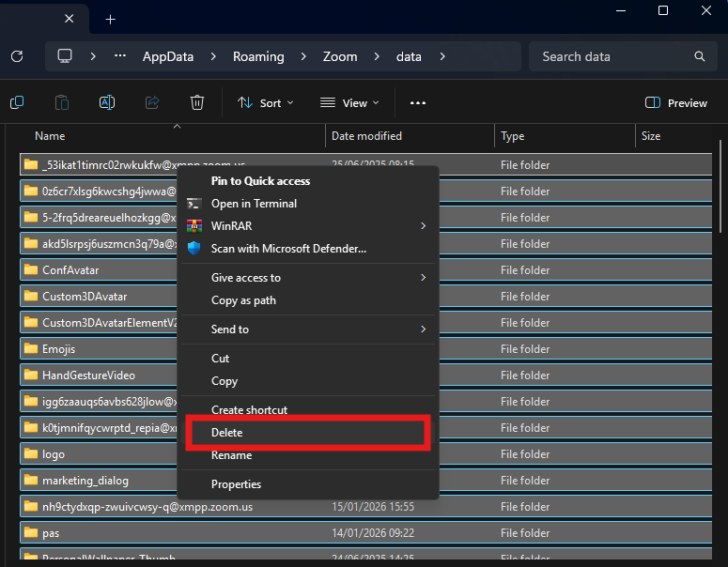728x567 pixels.
Task: Open a new tab with plus icon
Action: (110, 19)
